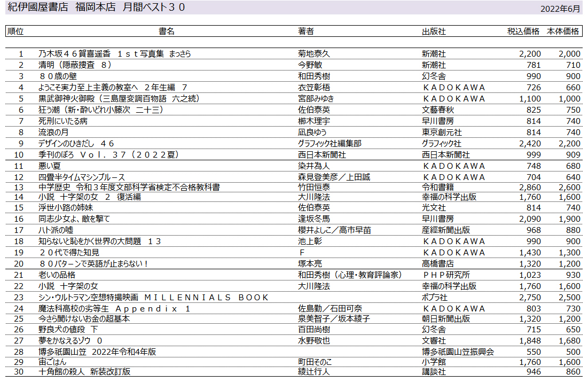Screen dimensions: 588x382
Task: Click the 出版社 column header
Action: click(x=434, y=31)
